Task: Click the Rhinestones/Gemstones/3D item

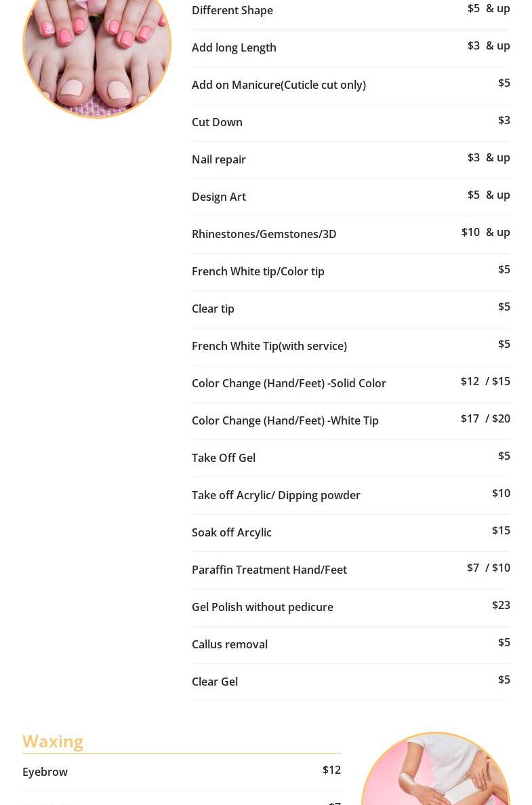Action: (264, 234)
